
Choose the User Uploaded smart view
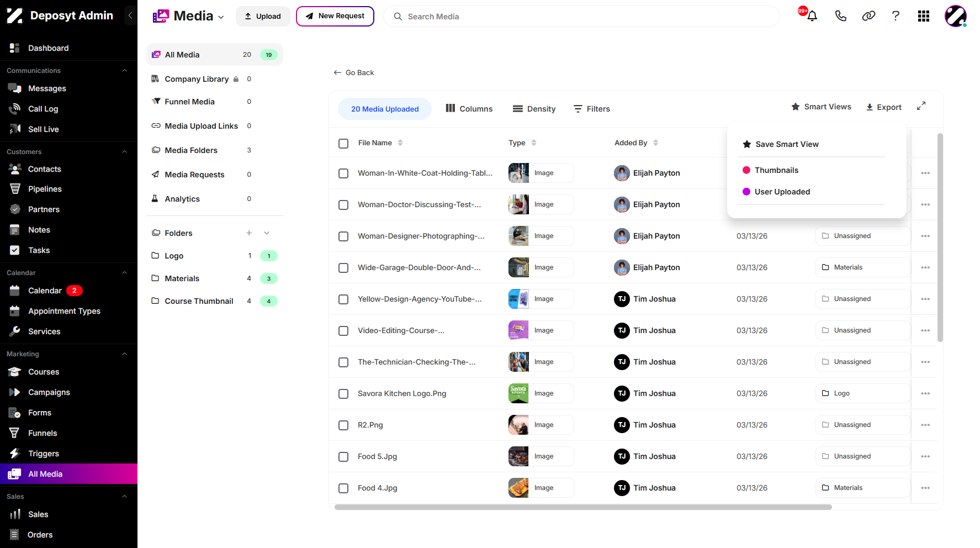pos(776,192)
